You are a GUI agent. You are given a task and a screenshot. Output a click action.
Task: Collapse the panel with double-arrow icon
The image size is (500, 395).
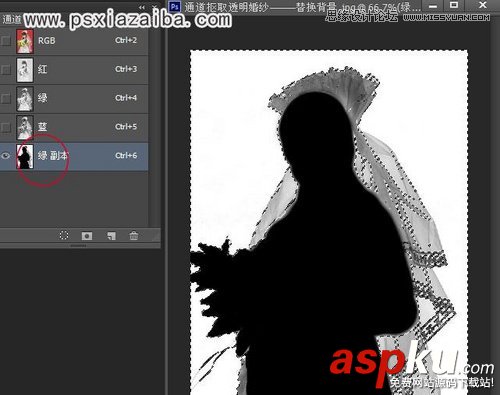click(142, 7)
